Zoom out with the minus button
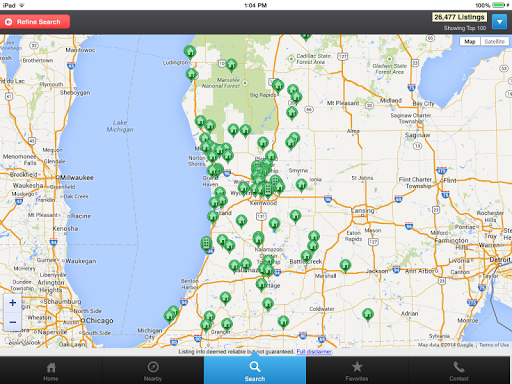512x384 pixels. point(13,322)
